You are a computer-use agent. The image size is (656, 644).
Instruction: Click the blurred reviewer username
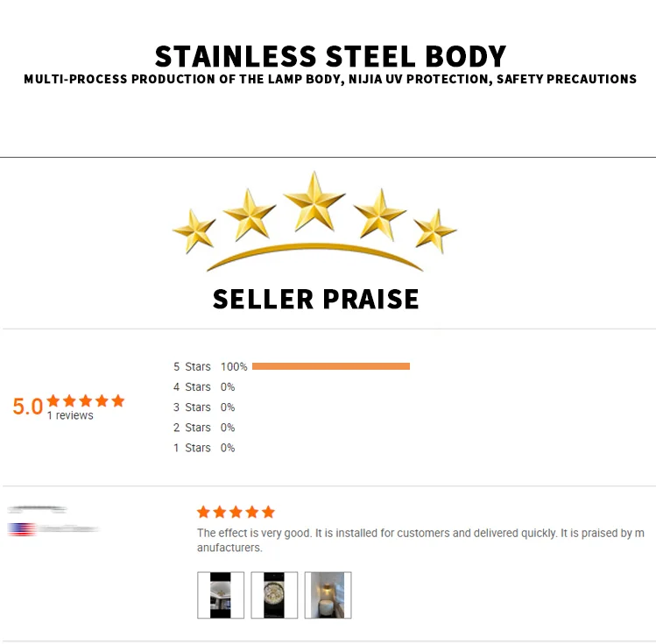click(37, 509)
